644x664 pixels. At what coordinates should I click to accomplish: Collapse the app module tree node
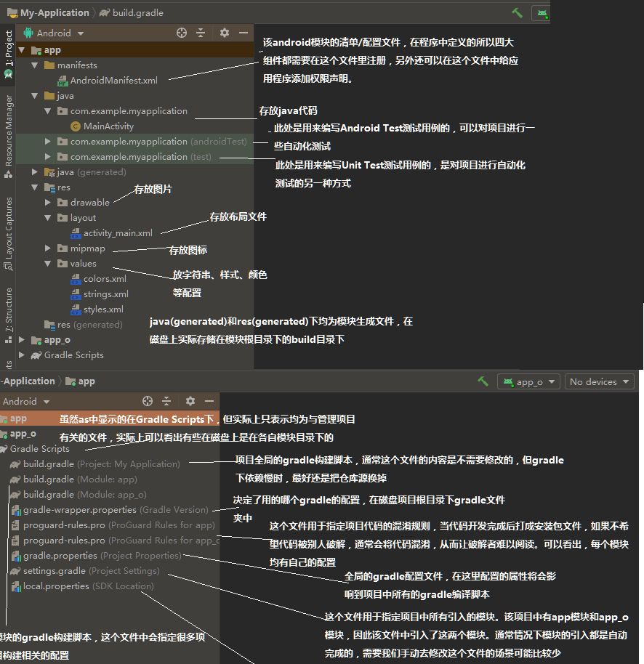click(x=23, y=49)
